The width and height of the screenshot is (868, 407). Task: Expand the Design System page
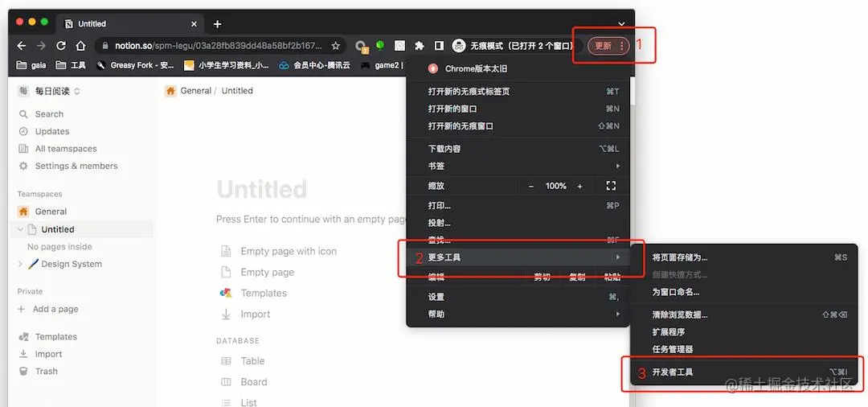click(x=20, y=264)
